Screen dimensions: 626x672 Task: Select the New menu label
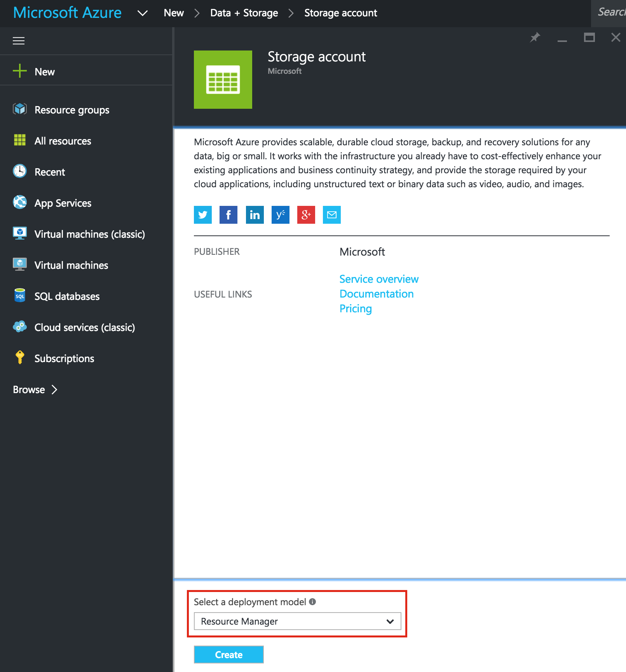45,72
